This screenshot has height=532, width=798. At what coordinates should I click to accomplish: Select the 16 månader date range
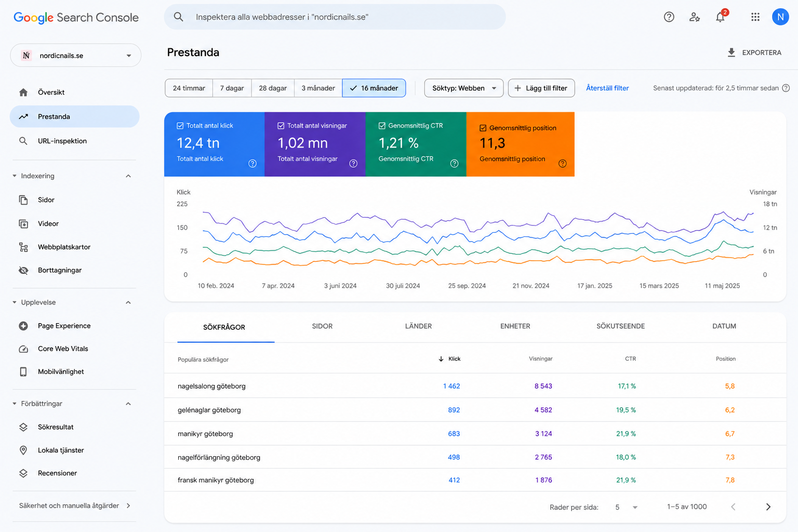point(374,88)
